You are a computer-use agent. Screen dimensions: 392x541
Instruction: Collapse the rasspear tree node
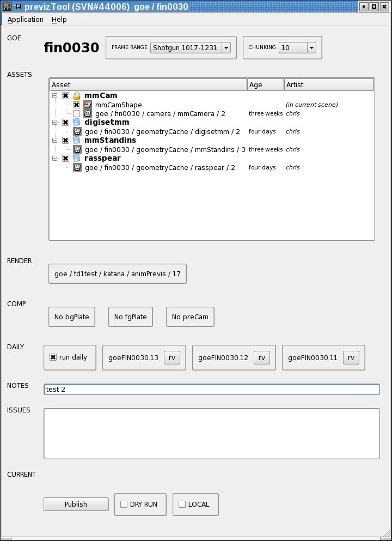tap(54, 159)
